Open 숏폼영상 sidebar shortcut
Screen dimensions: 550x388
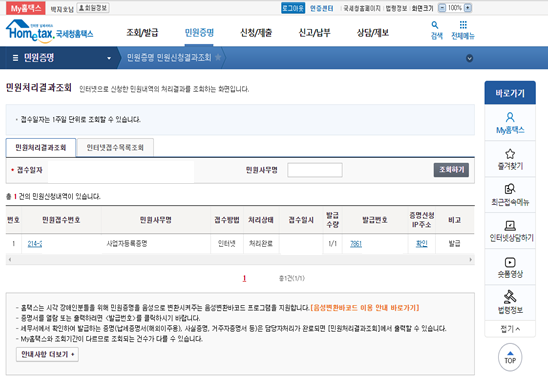tap(510, 267)
